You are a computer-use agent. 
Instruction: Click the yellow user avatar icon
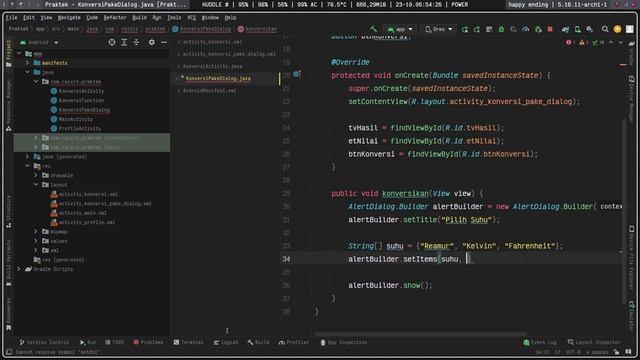[617, 29]
